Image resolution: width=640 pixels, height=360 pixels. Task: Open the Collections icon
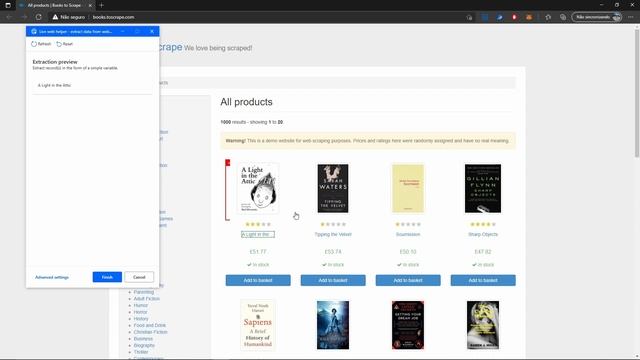563,17
